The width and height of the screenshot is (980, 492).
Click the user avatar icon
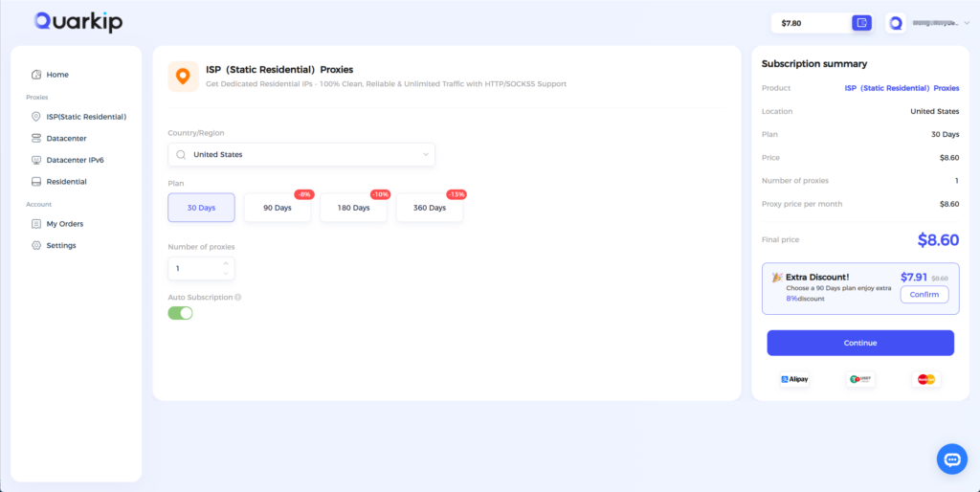coord(896,23)
